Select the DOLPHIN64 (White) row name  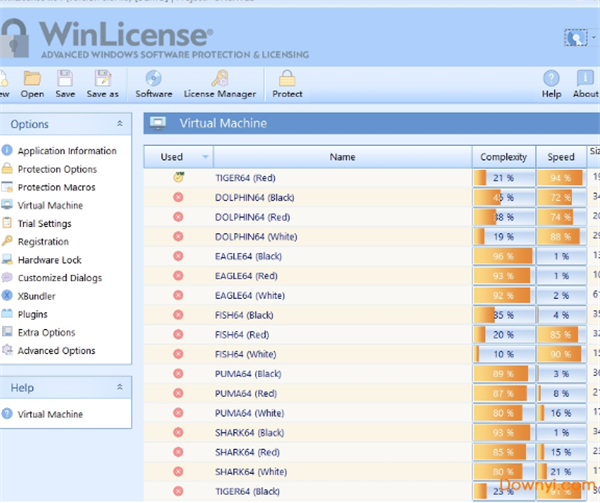[256, 236]
